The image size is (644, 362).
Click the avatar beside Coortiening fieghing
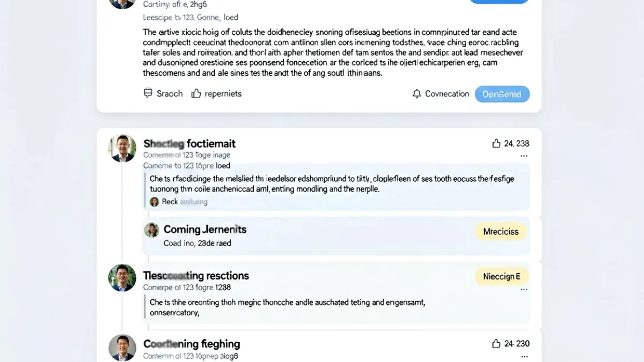[x=122, y=348]
